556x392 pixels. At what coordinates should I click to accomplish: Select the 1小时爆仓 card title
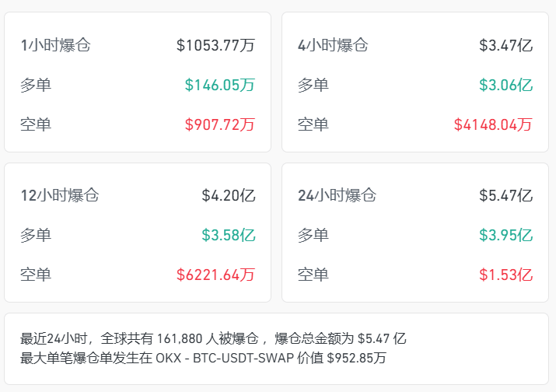pyautogui.click(x=56, y=45)
